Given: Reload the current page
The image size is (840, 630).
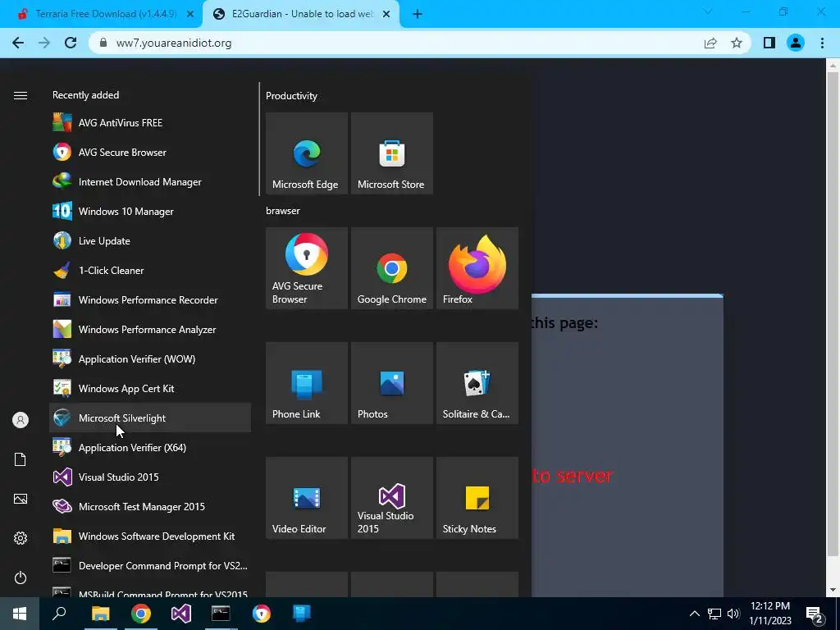Looking at the screenshot, I should (x=71, y=43).
